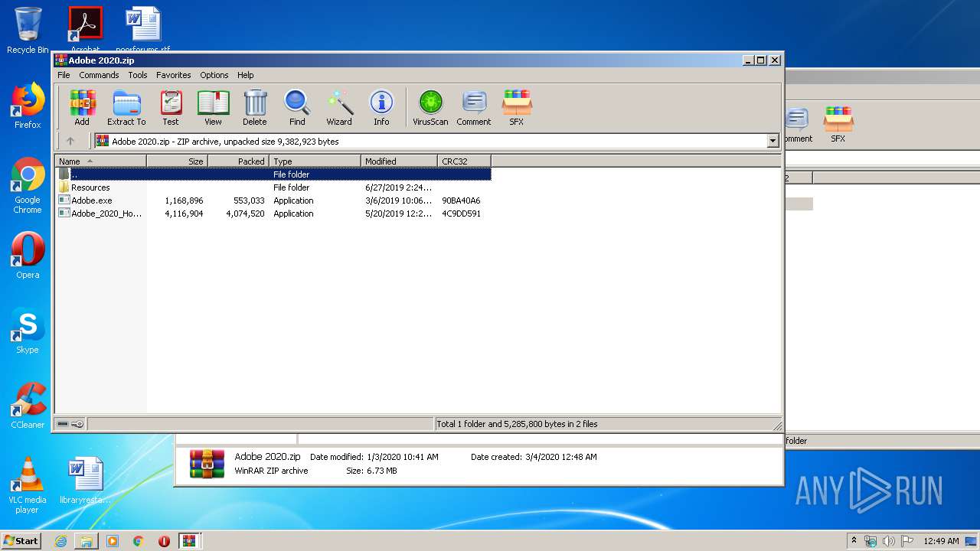This screenshot has width=980, height=551.
Task: Select the parent folder '..' row
Action: tap(273, 174)
